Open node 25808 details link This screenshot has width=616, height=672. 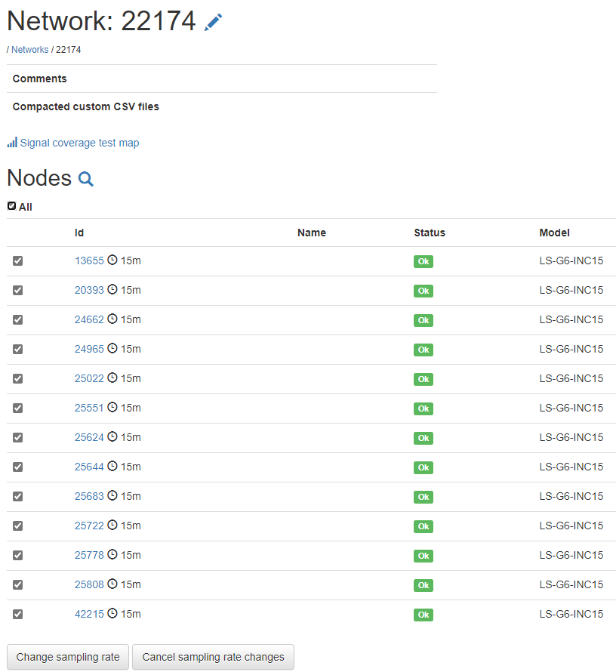pyautogui.click(x=89, y=584)
